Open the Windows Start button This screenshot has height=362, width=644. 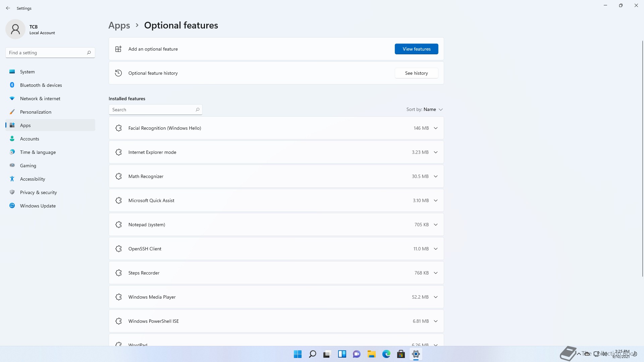298,354
